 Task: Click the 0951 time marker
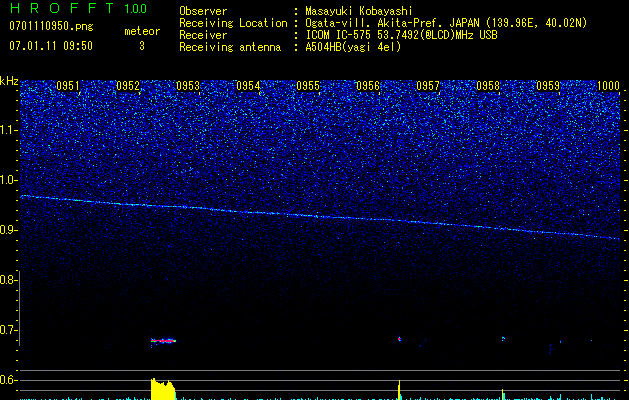[x=68, y=86]
